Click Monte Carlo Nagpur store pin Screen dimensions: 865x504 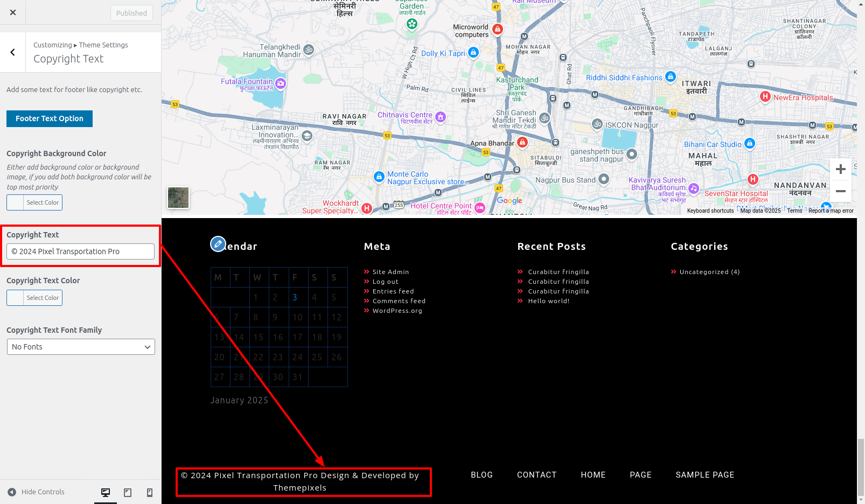click(379, 177)
